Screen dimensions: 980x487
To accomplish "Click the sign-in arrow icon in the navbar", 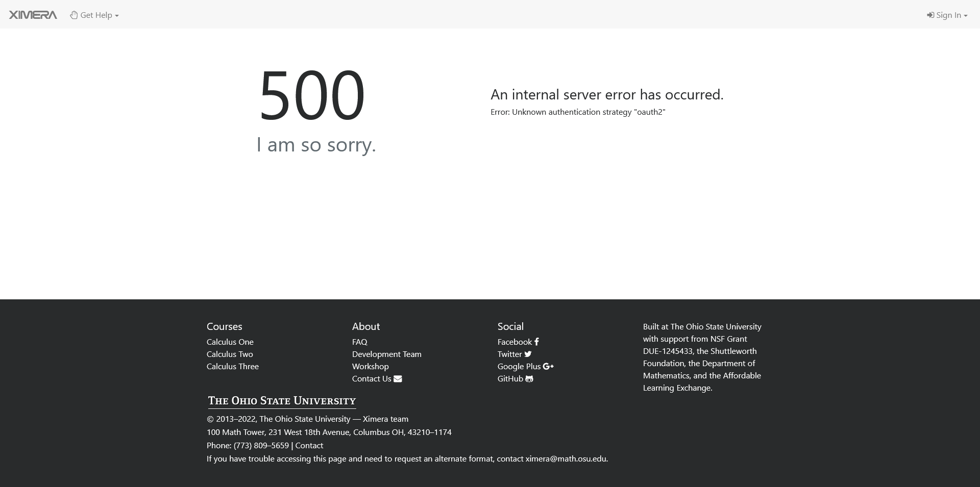I will coord(931,14).
